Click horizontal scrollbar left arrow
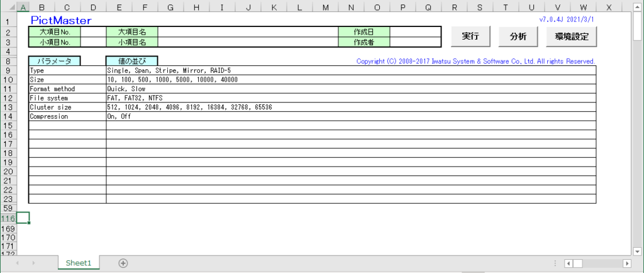 [569, 263]
